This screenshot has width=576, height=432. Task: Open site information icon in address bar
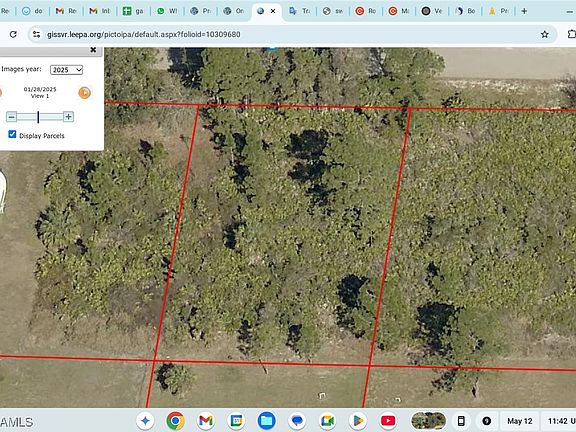[x=36, y=34]
